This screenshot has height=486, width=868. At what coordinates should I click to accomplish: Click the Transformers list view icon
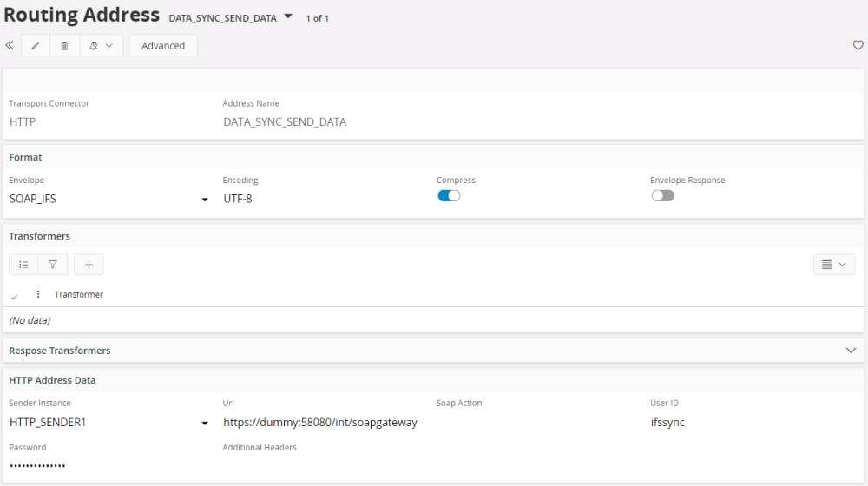click(x=23, y=265)
